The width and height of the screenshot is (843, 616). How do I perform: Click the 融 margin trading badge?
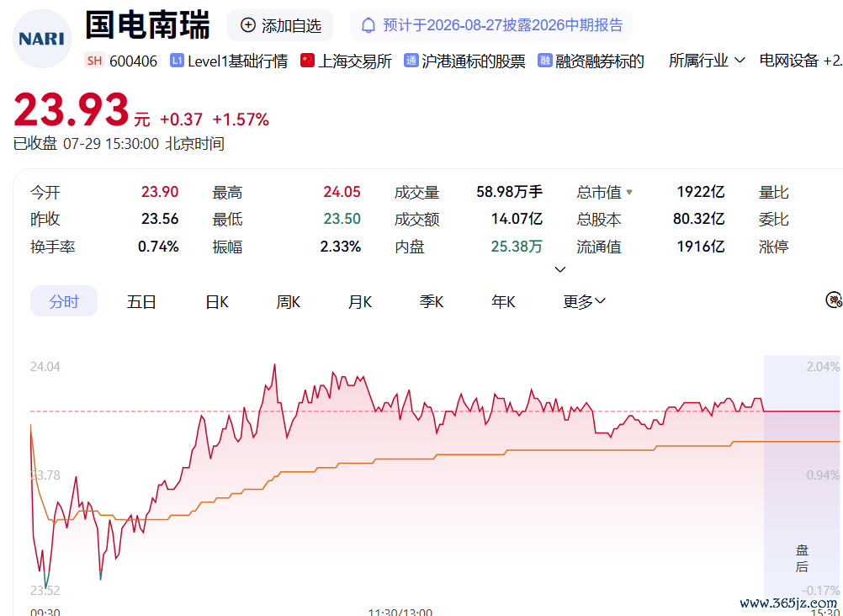[x=545, y=61]
